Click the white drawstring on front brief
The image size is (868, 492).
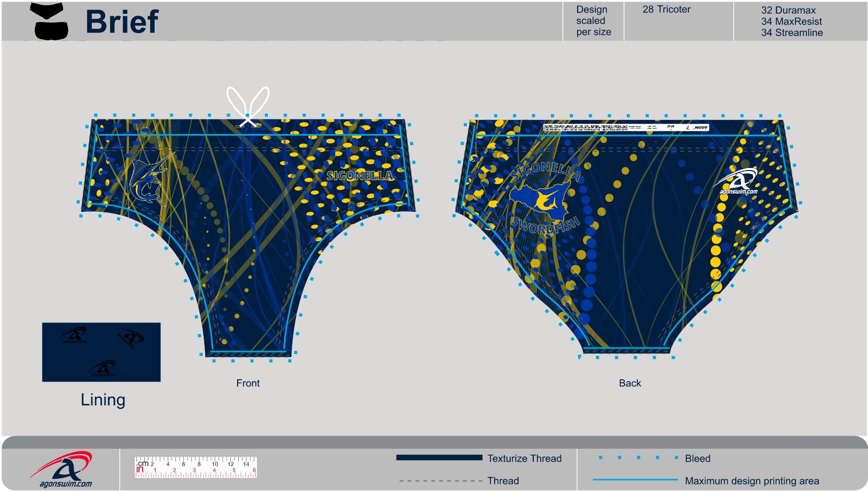point(248,106)
